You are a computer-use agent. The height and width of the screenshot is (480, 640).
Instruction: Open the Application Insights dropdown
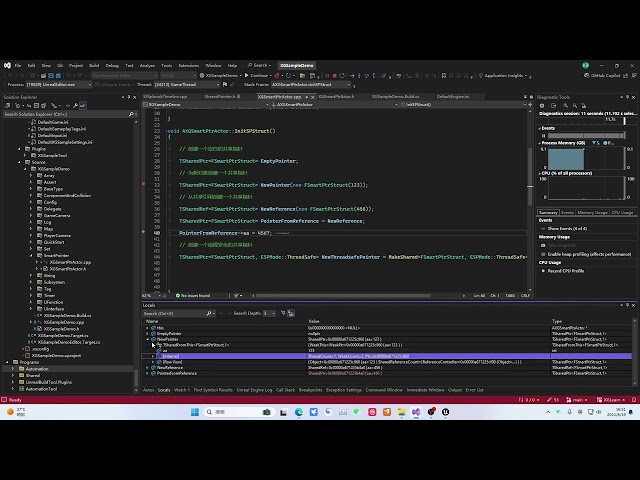[x=504, y=76]
